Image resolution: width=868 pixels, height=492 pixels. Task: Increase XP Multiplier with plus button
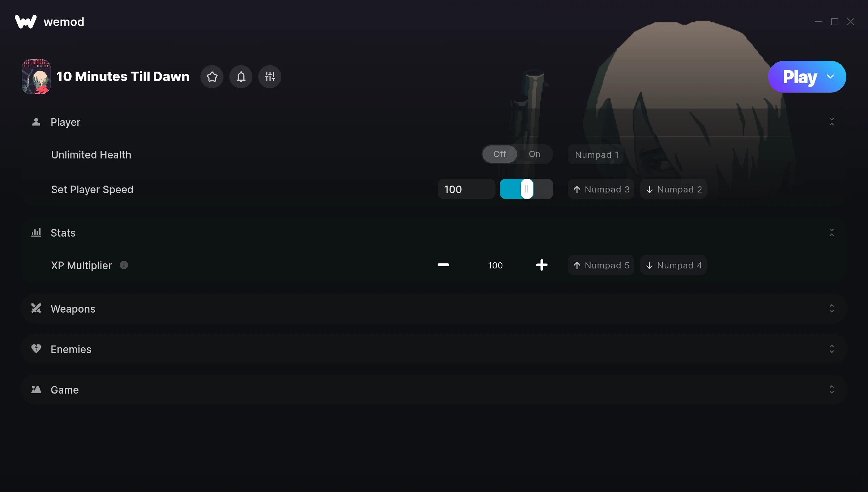coord(542,265)
